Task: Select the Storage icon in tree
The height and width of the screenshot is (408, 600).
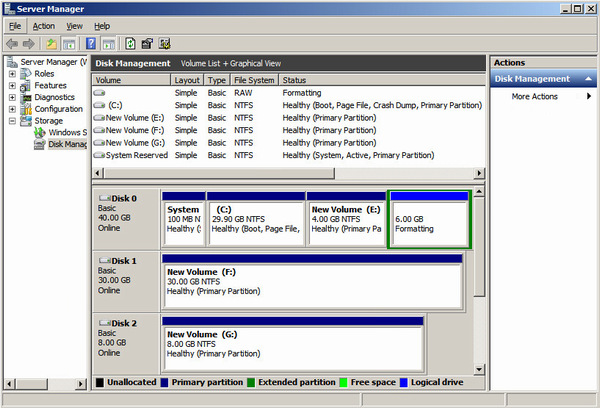Action: 25,121
